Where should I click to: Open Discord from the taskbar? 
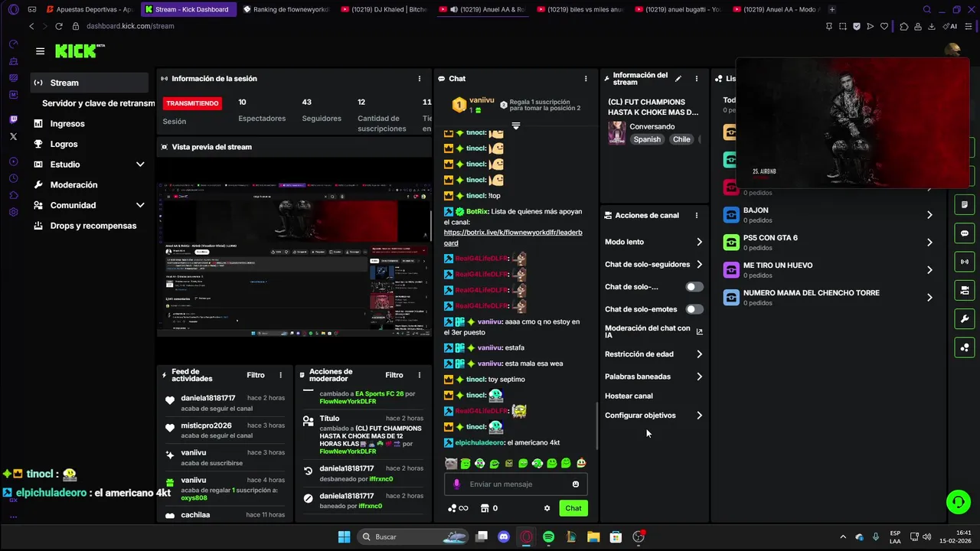(503, 537)
